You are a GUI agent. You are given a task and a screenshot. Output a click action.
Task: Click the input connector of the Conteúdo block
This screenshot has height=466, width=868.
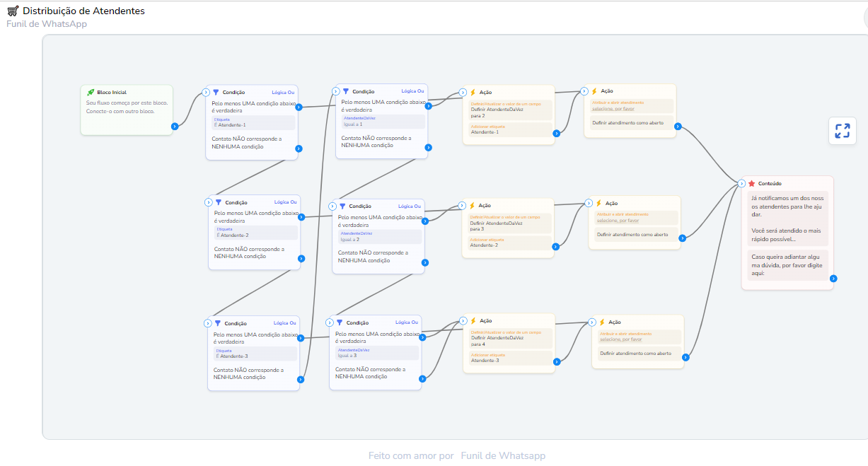point(741,183)
